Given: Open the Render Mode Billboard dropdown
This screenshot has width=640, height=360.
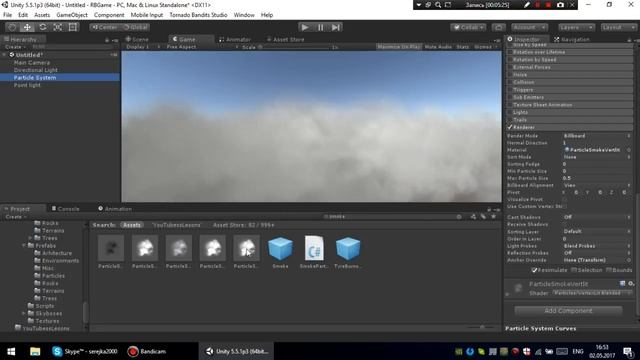Looking at the screenshot, I should pos(597,136).
